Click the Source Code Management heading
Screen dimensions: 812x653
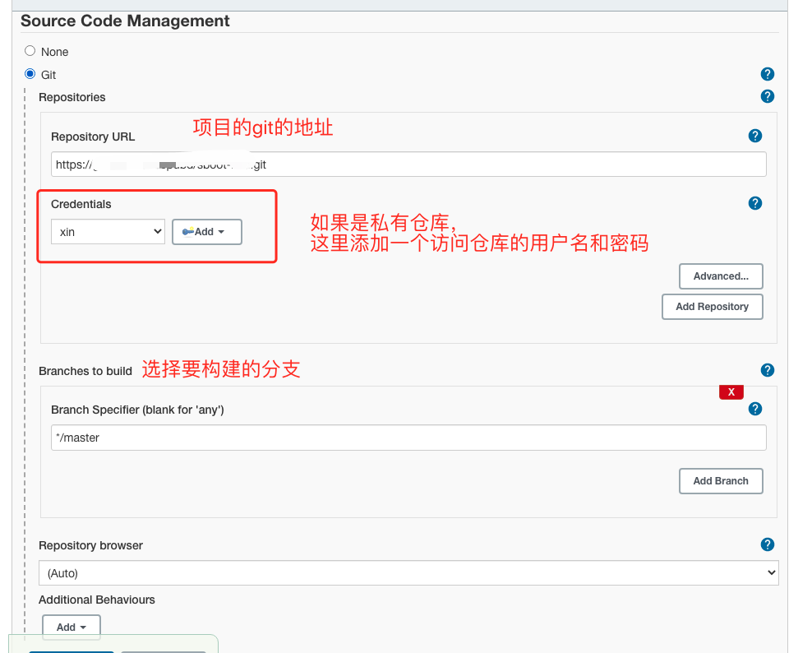pyautogui.click(x=125, y=21)
